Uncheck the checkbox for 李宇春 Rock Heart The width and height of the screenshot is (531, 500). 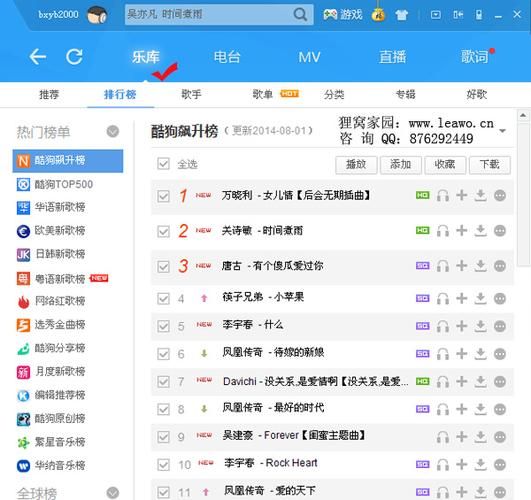pos(163,464)
